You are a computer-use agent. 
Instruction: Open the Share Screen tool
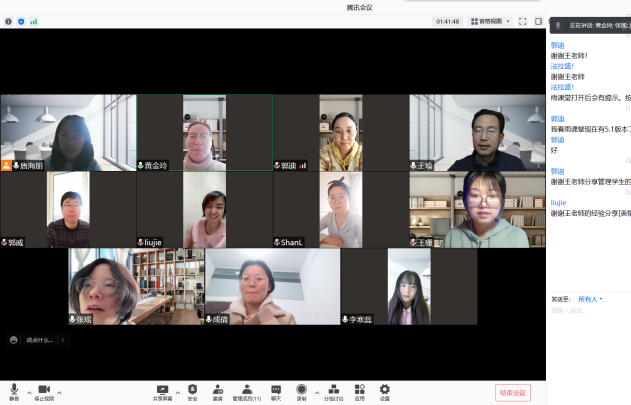tap(162, 389)
